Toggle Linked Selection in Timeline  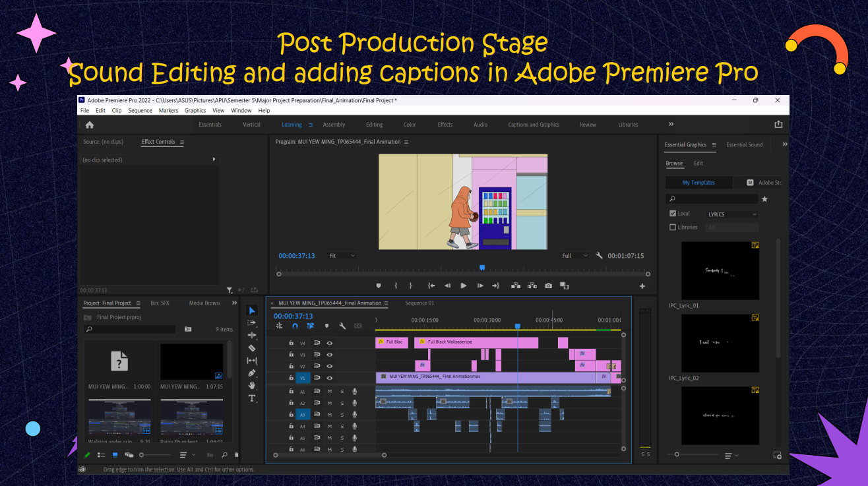click(311, 326)
